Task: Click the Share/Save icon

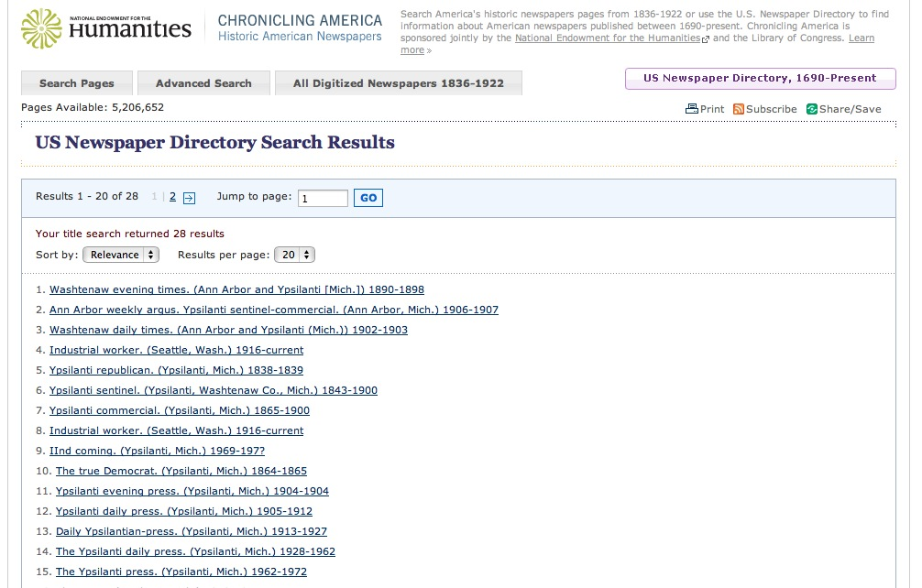Action: click(x=812, y=109)
